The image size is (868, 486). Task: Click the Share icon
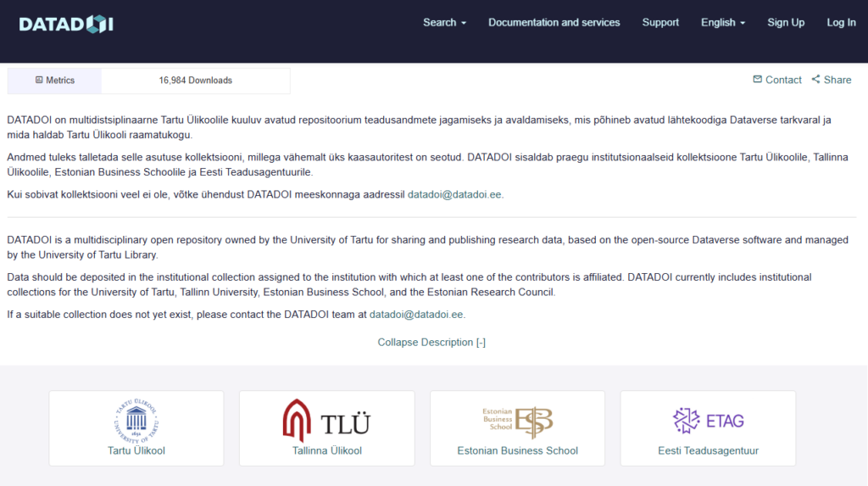click(816, 79)
